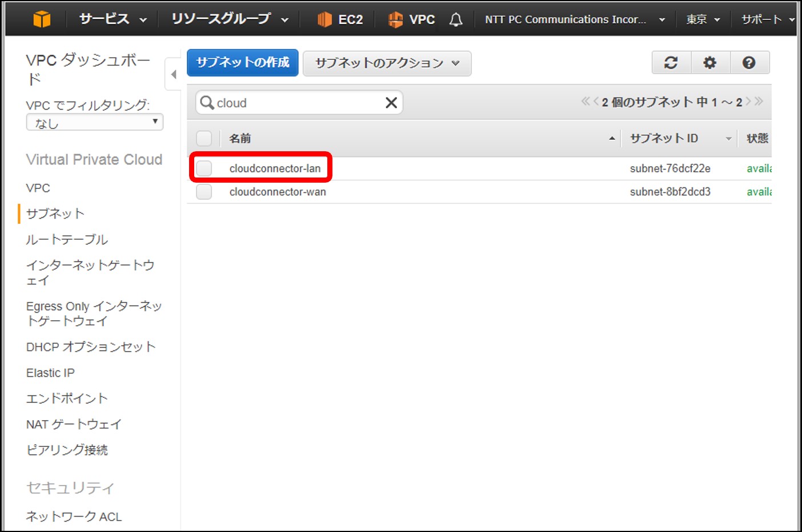
Task: Open the notifications bell icon
Action: (456, 20)
